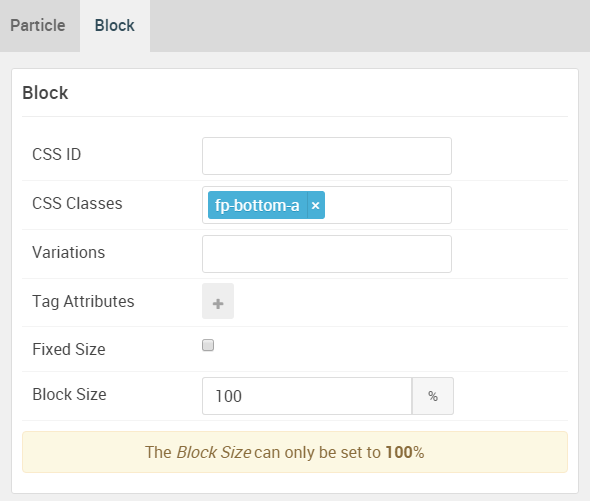The height and width of the screenshot is (501, 590).
Task: Enable the Fixed Size checkbox
Action: click(x=208, y=345)
